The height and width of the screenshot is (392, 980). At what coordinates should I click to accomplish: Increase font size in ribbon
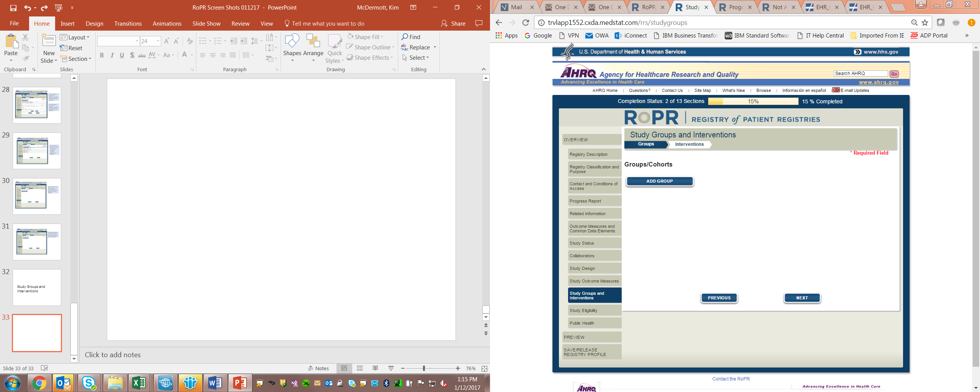167,41
